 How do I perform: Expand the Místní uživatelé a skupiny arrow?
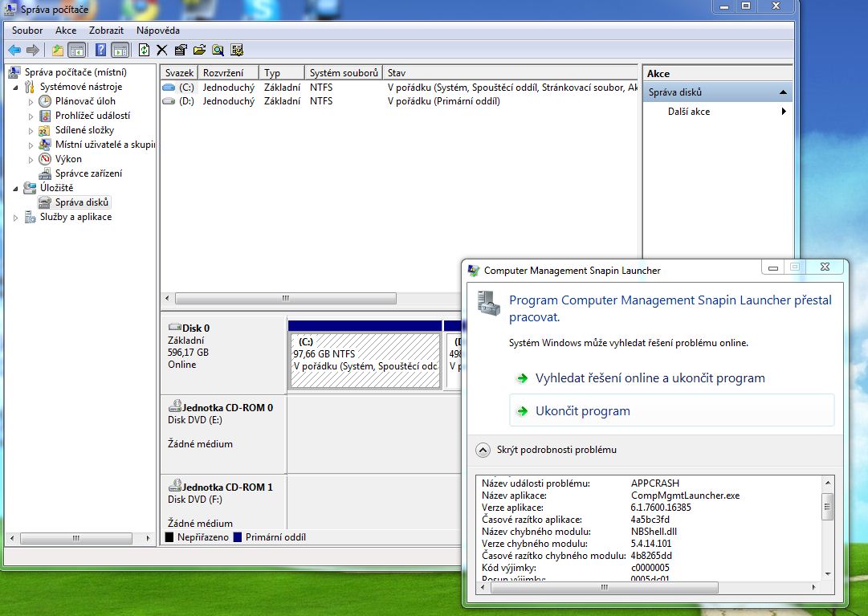tap(31, 145)
